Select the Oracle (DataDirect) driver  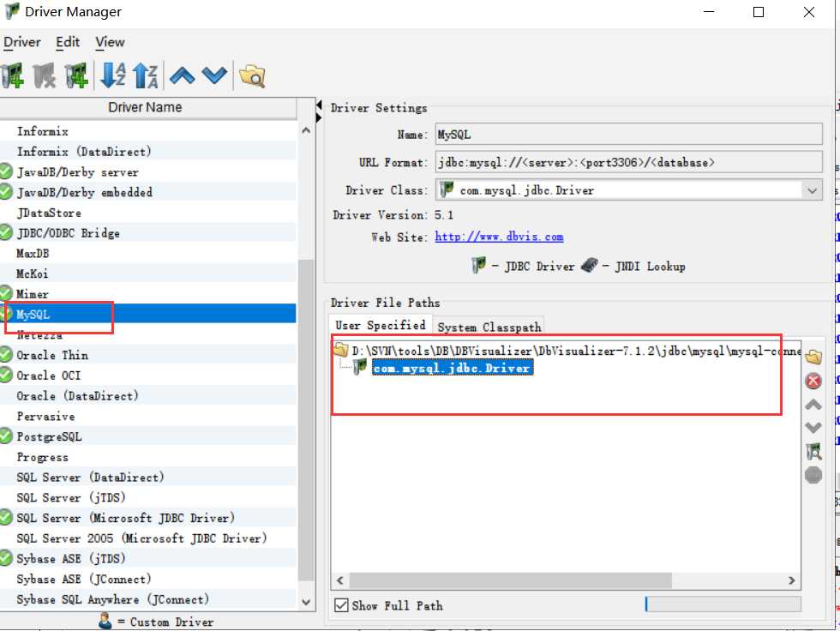coord(147,396)
